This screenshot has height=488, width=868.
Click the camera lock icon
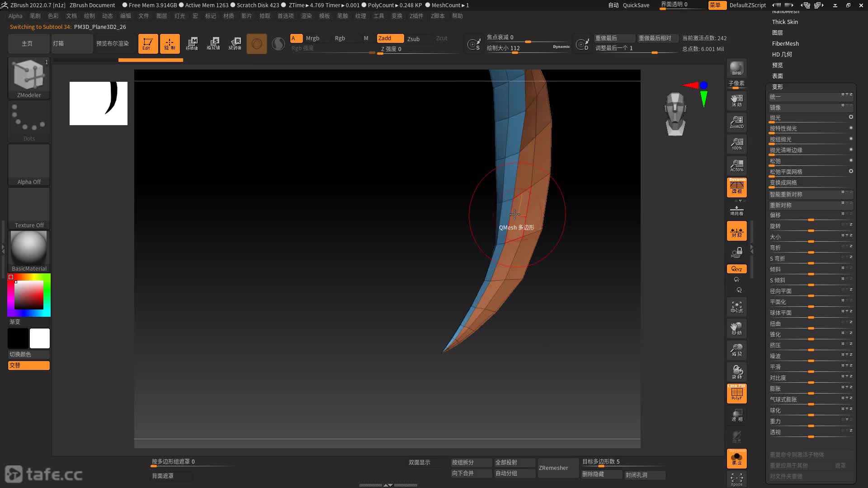click(x=736, y=252)
